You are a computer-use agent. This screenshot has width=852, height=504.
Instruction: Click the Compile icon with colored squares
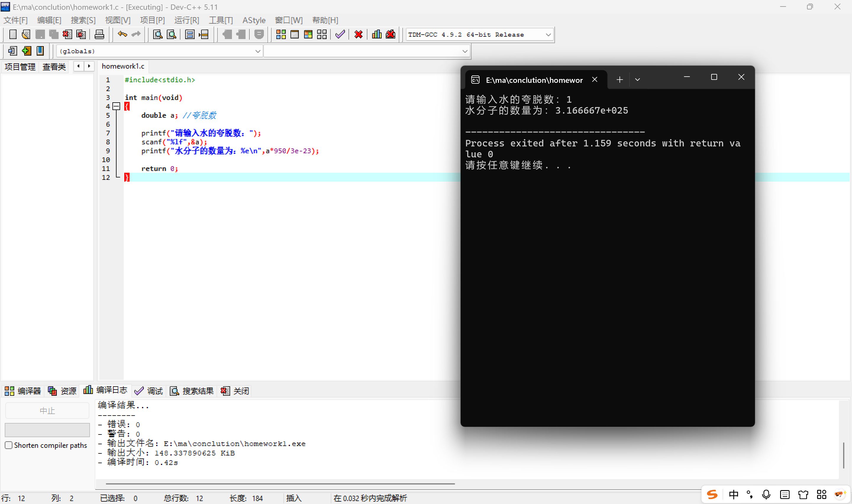point(281,34)
